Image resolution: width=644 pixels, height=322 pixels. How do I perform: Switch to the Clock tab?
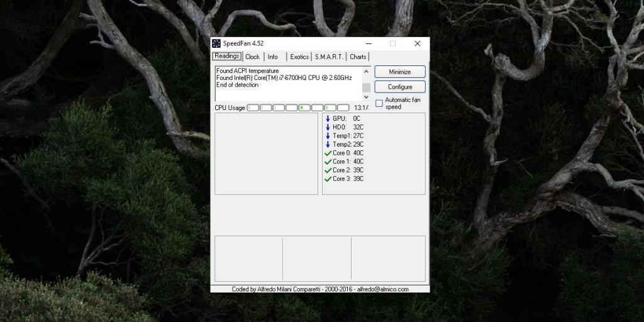click(x=252, y=57)
